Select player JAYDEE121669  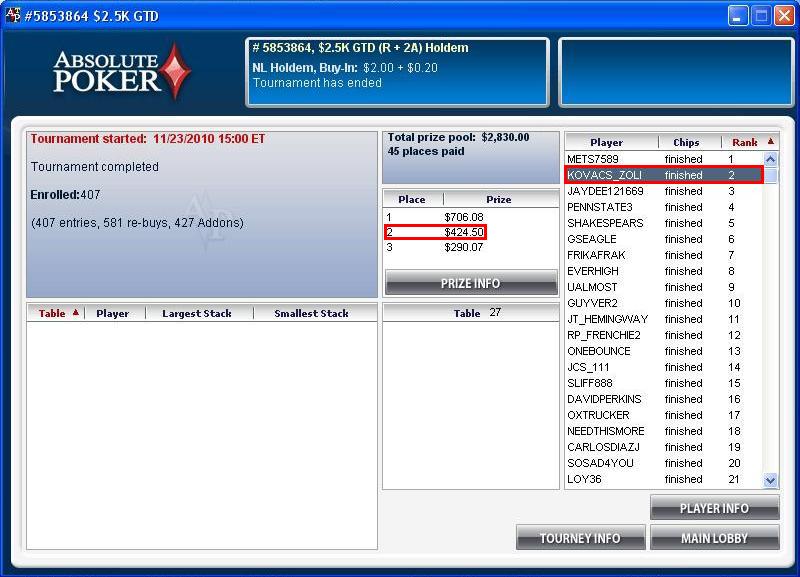point(664,191)
